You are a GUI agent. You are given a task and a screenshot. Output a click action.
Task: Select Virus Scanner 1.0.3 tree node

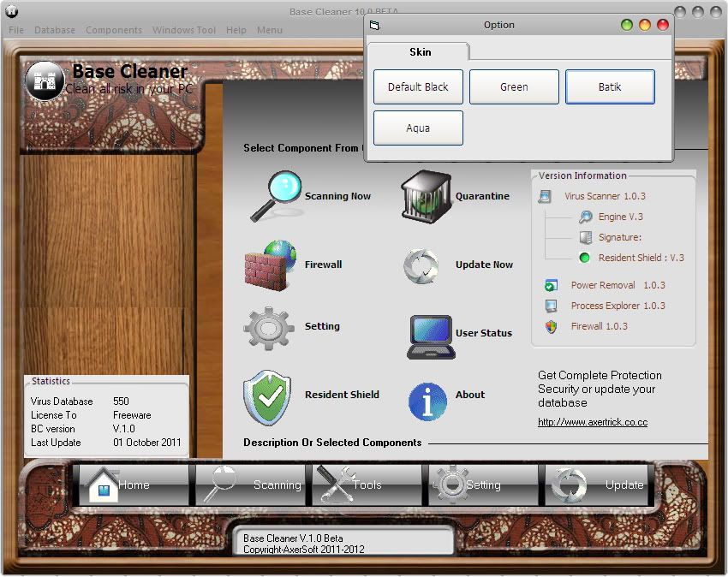605,196
